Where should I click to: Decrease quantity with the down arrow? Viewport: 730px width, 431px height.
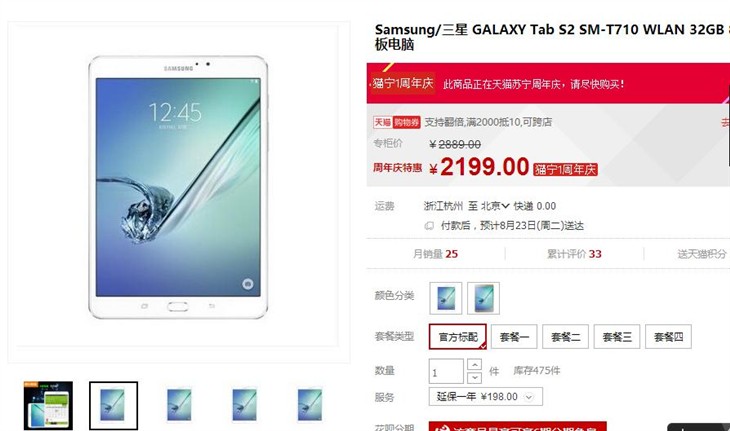pos(474,377)
